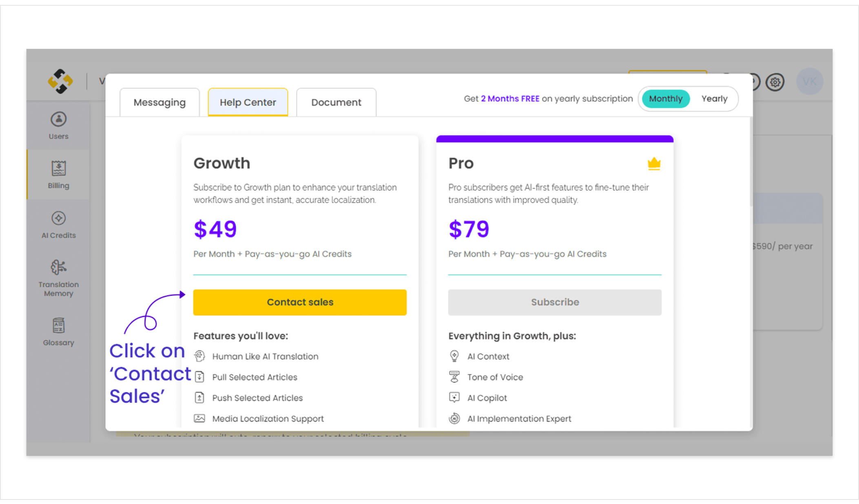Open the Glossary sidebar icon

pyautogui.click(x=58, y=332)
